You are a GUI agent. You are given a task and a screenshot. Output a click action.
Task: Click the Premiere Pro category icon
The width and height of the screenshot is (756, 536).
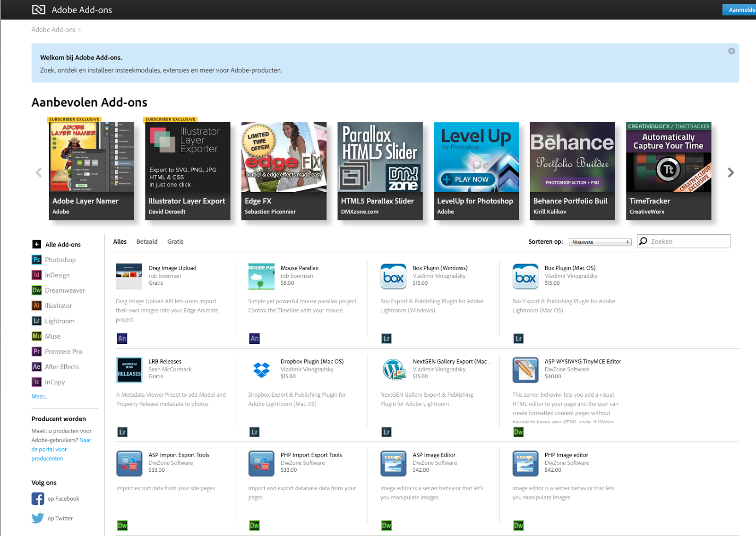(x=37, y=351)
